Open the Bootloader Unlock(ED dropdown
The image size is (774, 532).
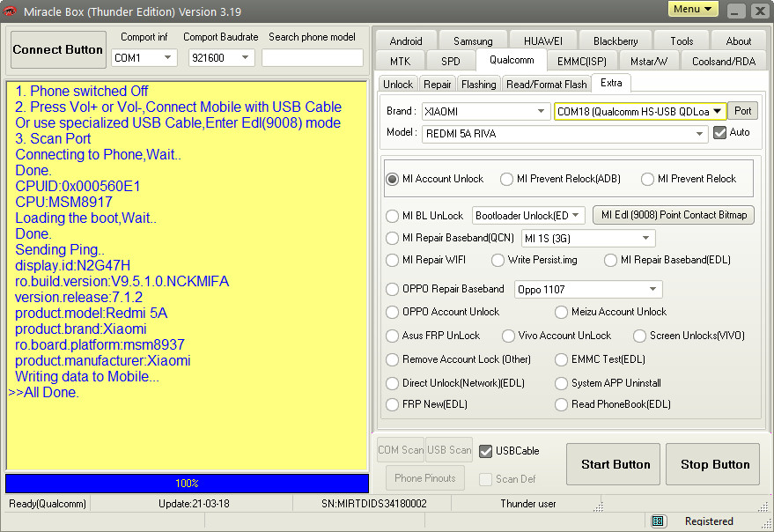point(528,216)
